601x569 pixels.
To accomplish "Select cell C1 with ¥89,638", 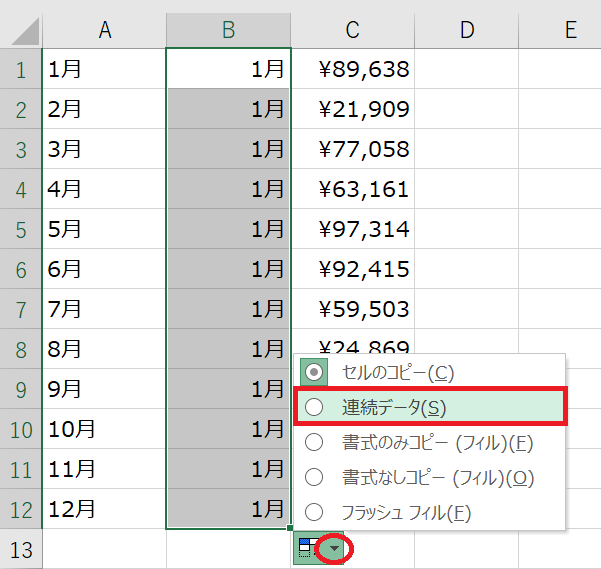I will tap(353, 69).
